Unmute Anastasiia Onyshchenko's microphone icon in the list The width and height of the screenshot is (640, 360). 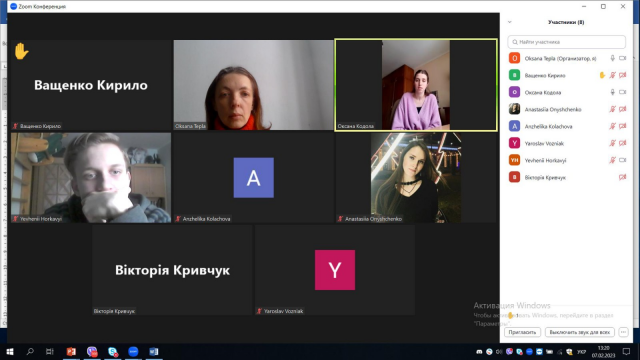pyautogui.click(x=613, y=109)
